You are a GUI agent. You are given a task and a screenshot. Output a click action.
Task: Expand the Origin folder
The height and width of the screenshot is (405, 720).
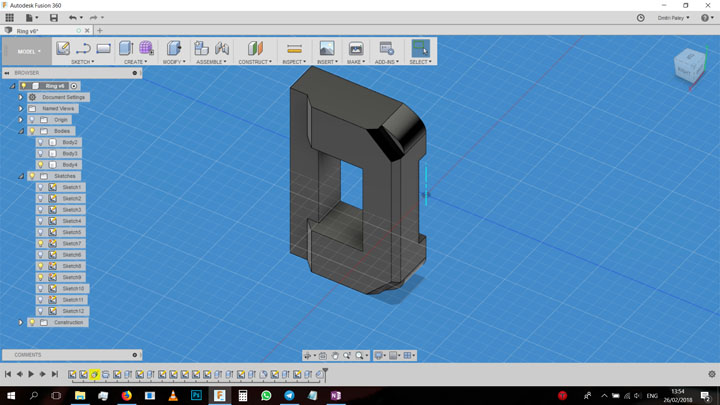[21, 120]
